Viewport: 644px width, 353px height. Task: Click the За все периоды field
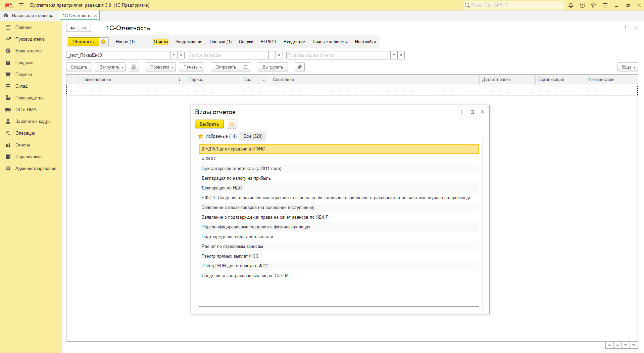coord(228,55)
